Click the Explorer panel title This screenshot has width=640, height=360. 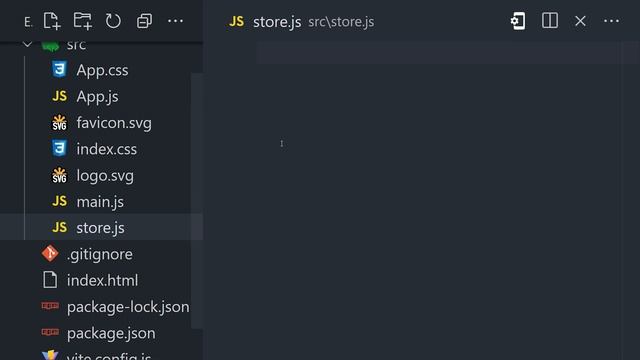tap(27, 22)
